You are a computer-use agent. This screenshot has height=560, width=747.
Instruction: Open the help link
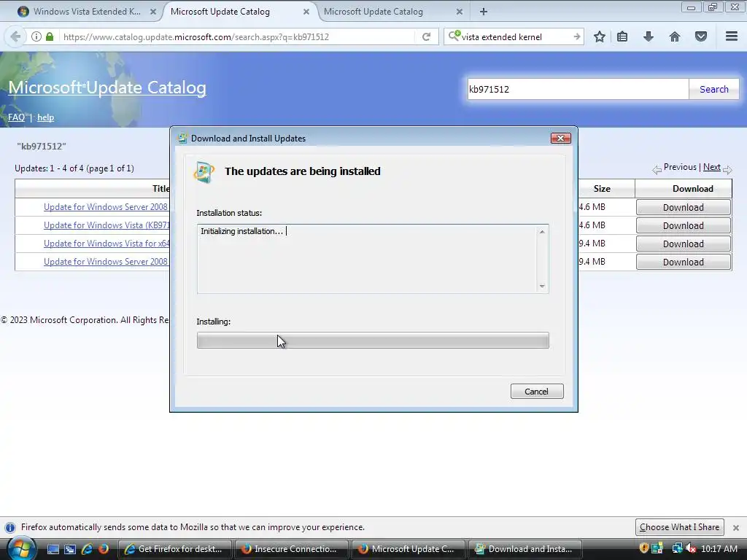(x=45, y=117)
